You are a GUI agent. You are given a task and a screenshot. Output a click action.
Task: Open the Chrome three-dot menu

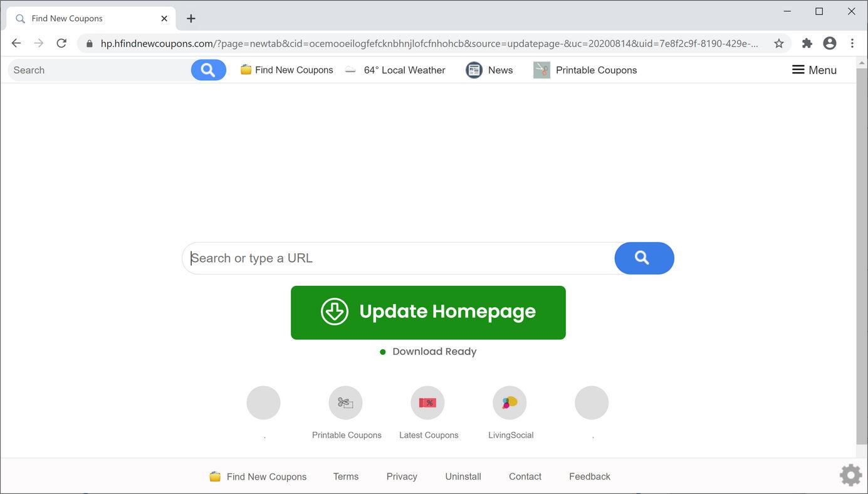click(852, 43)
